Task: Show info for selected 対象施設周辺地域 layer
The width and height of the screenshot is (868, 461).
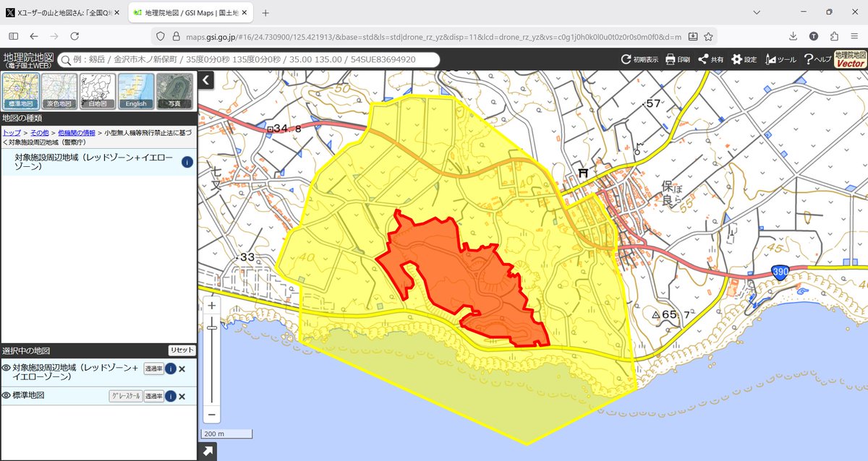Action: [x=171, y=369]
